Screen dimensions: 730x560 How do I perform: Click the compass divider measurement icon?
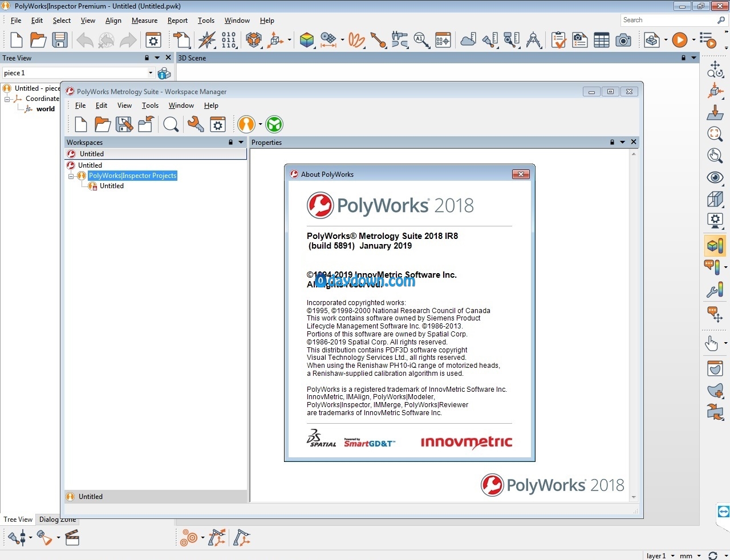point(534,40)
